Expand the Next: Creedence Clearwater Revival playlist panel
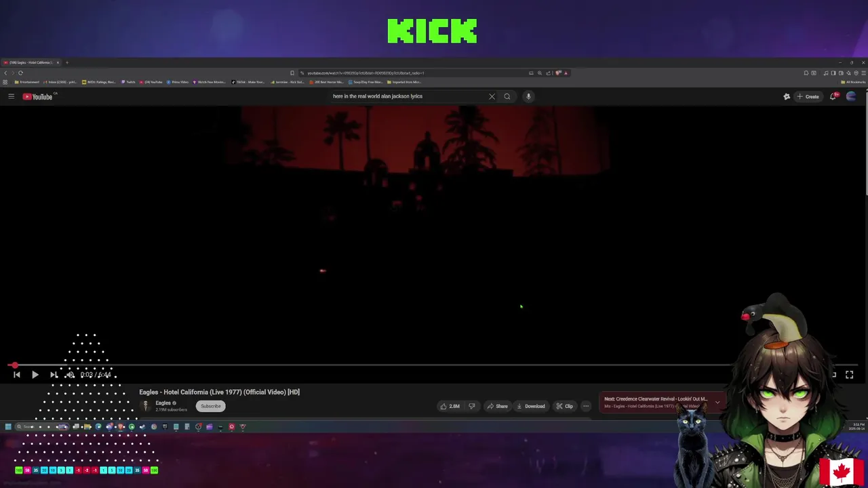Screen dimensions: 868x488 tap(717, 402)
